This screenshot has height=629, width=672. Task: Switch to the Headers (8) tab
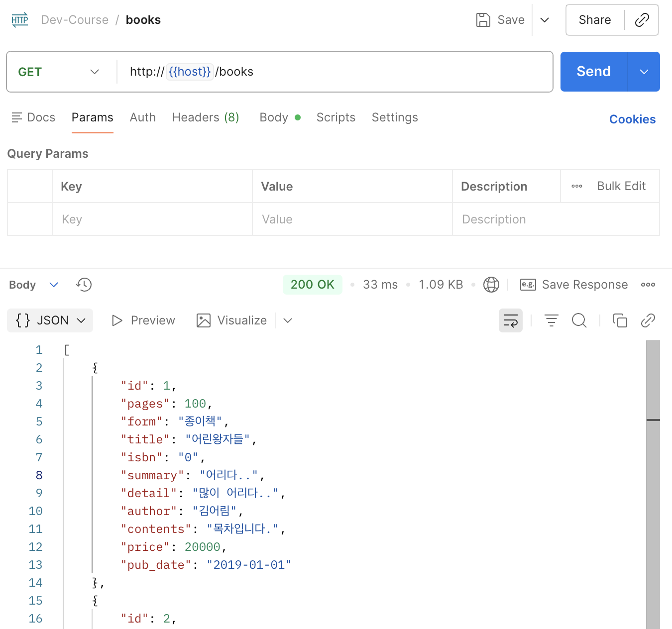(x=206, y=117)
